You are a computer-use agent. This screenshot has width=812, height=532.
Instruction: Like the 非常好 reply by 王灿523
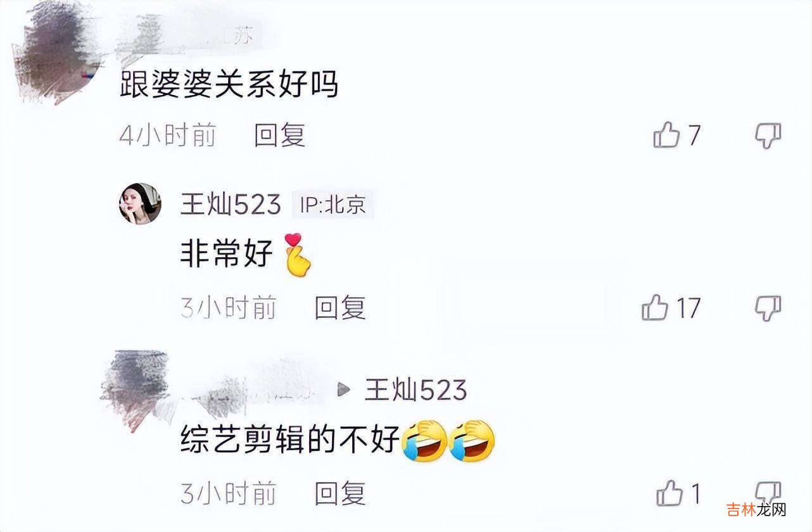pyautogui.click(x=655, y=308)
